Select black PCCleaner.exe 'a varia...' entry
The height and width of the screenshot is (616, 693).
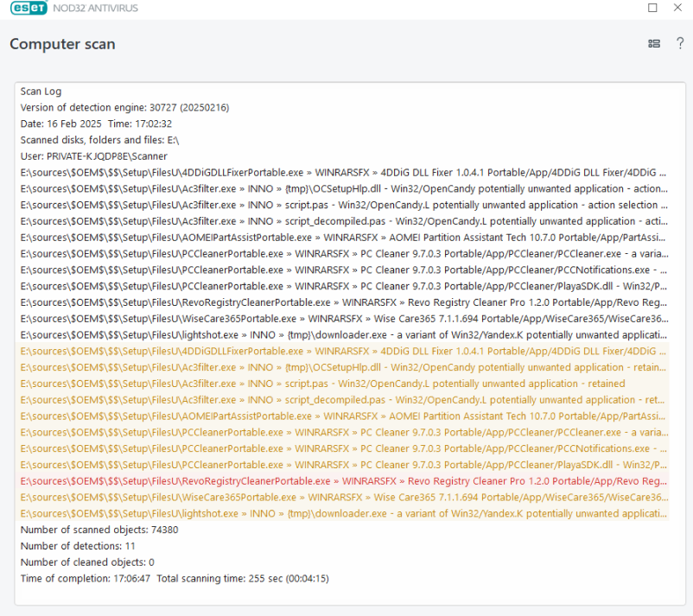point(344,254)
